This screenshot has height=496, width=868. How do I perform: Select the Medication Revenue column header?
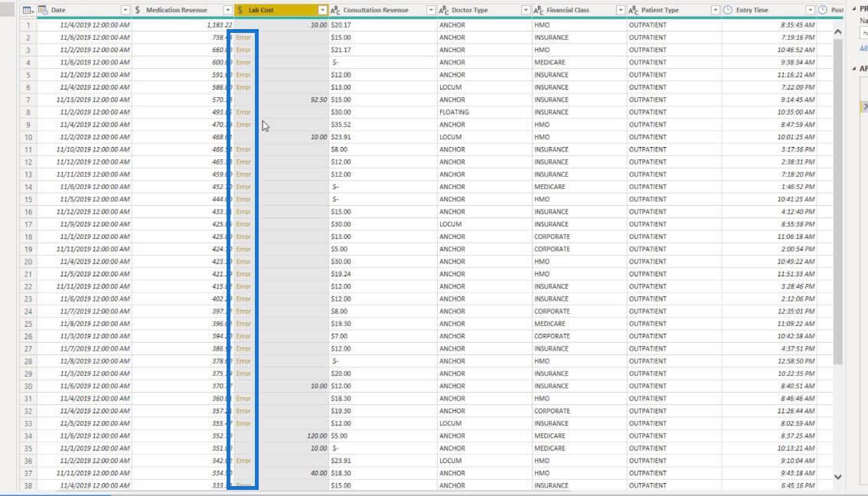183,10
